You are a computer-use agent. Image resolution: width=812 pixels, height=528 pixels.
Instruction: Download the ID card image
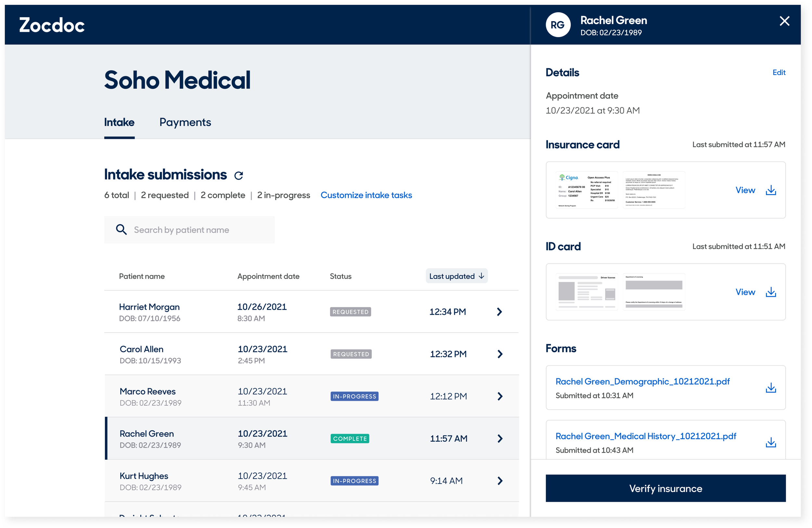[x=771, y=292]
